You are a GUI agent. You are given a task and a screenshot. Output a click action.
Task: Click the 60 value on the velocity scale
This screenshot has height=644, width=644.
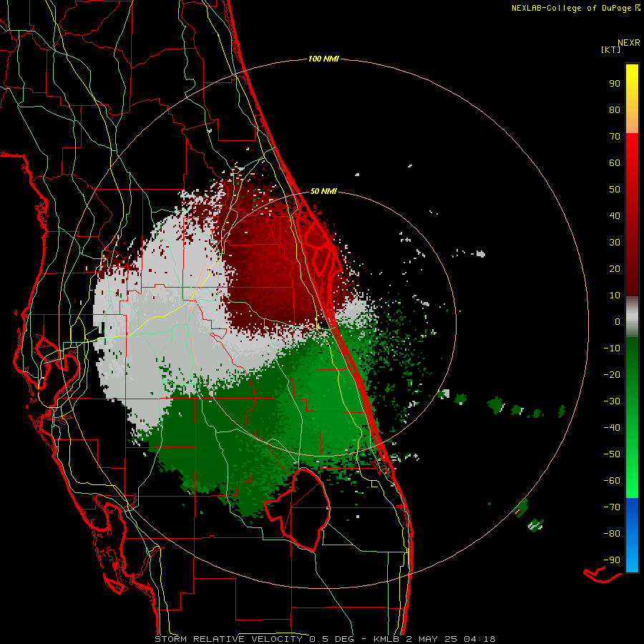[615, 162]
